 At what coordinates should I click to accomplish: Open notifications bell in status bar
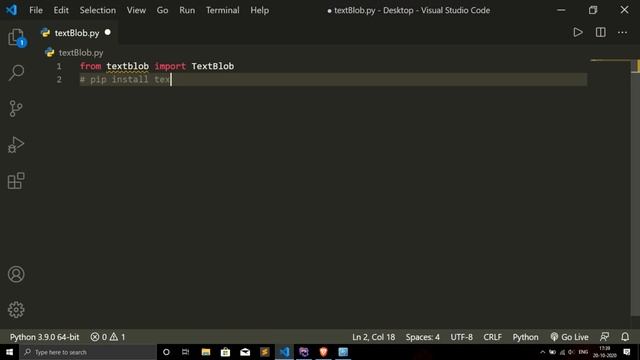click(625, 337)
